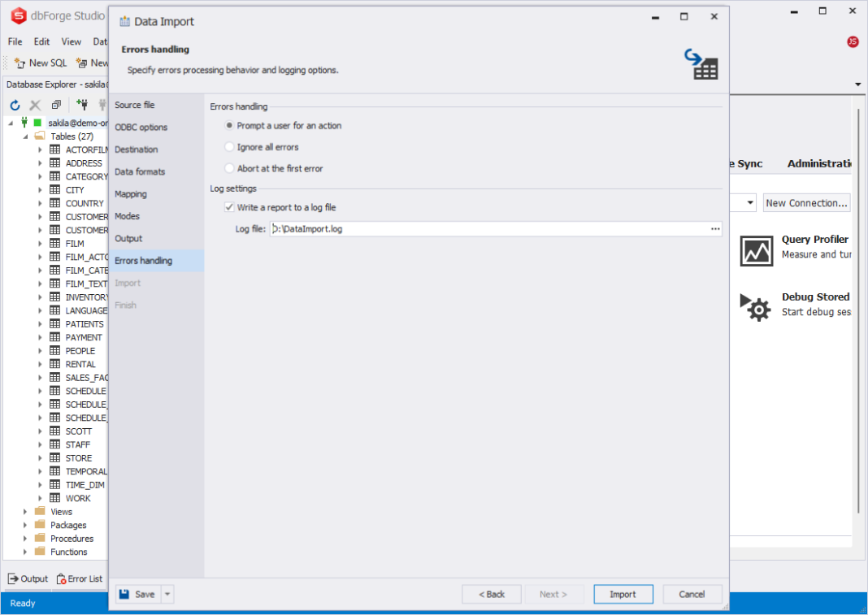Refresh the Database Explorer connection list
The height and width of the screenshot is (615, 868).
coord(14,105)
